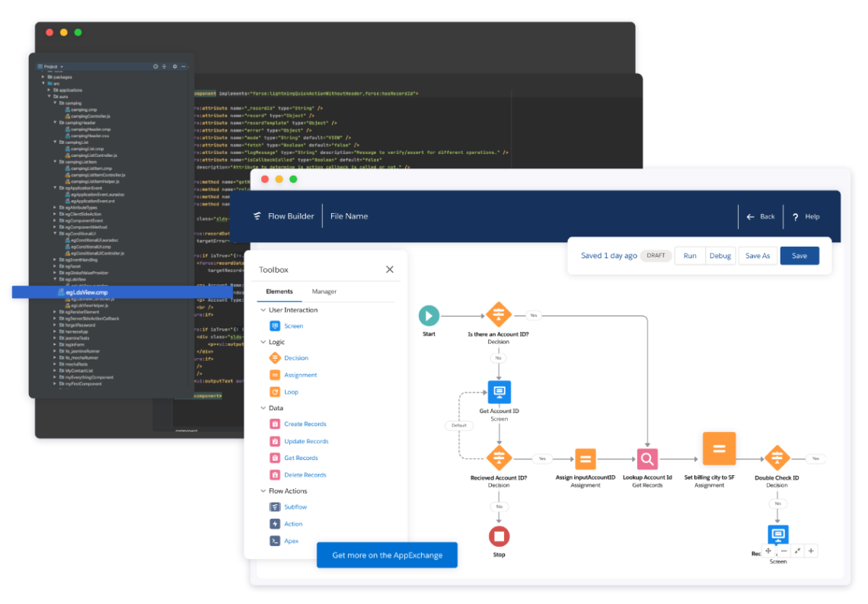Click the red Stop node on the canvas
Viewport: 868px width, 604px height.
click(x=499, y=537)
